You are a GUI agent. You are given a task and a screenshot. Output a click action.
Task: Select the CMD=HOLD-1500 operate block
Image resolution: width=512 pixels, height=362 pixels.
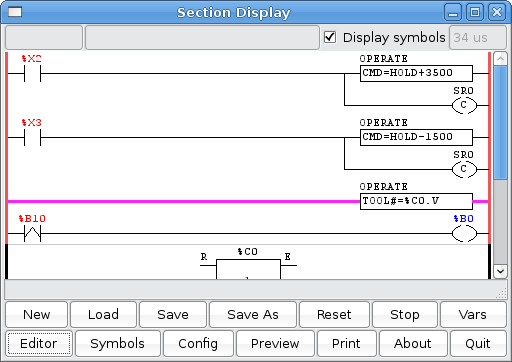[416, 137]
